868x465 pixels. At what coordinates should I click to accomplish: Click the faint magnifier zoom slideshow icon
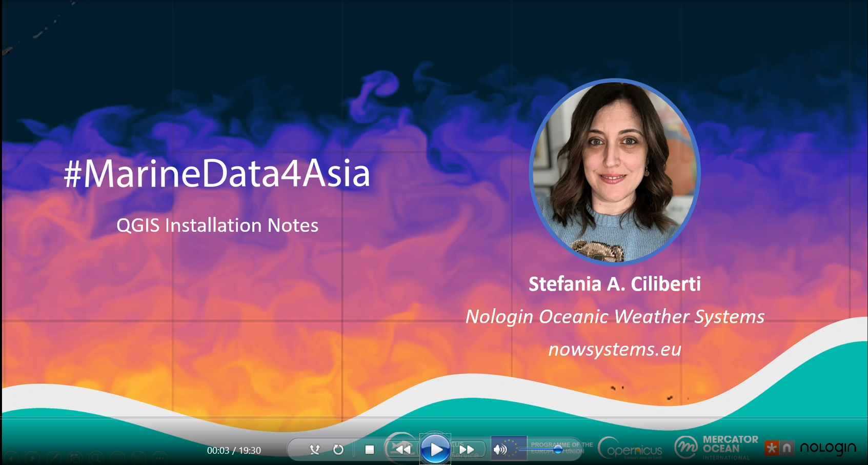click(x=96, y=457)
